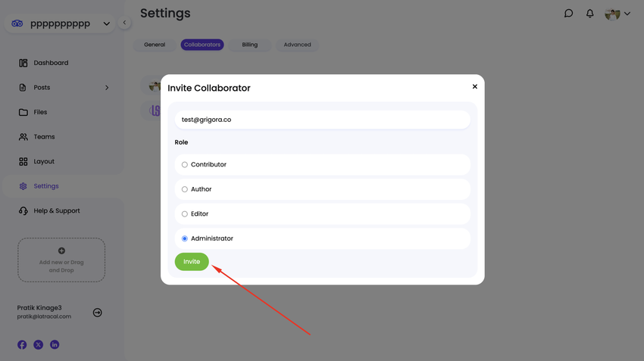
Task: Go to the Advanced tab
Action: 297,45
